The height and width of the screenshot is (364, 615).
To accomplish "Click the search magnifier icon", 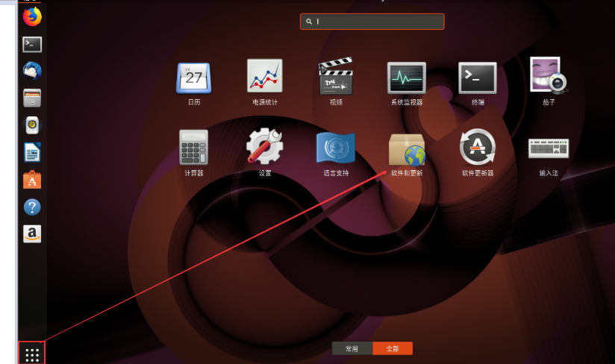I will tap(309, 22).
